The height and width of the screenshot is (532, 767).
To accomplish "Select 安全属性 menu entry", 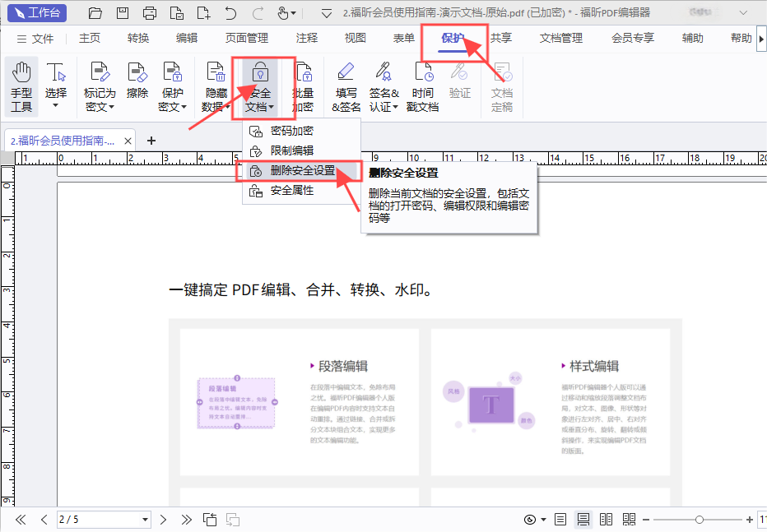I will coord(301,191).
